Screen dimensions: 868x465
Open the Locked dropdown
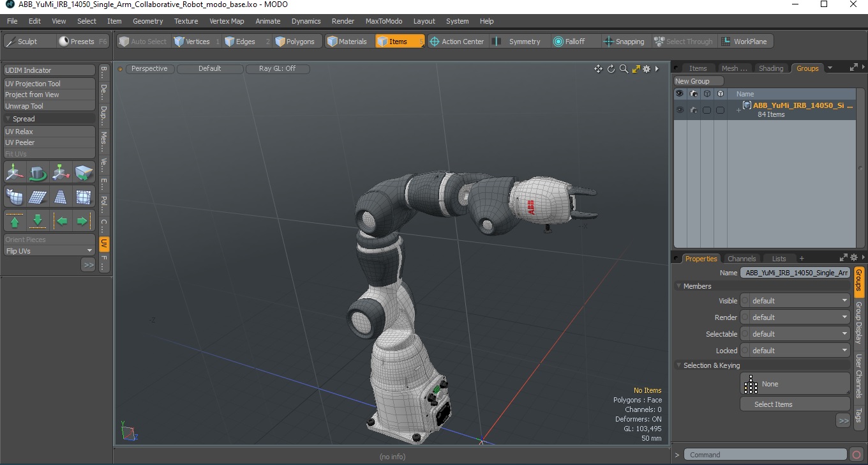pyautogui.click(x=795, y=351)
